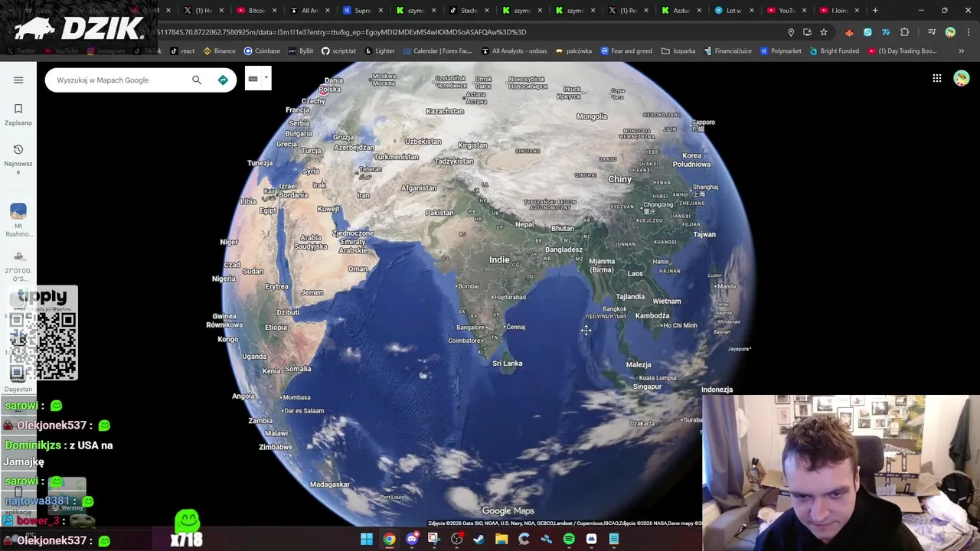Click the Somalia label on globe

299,369
